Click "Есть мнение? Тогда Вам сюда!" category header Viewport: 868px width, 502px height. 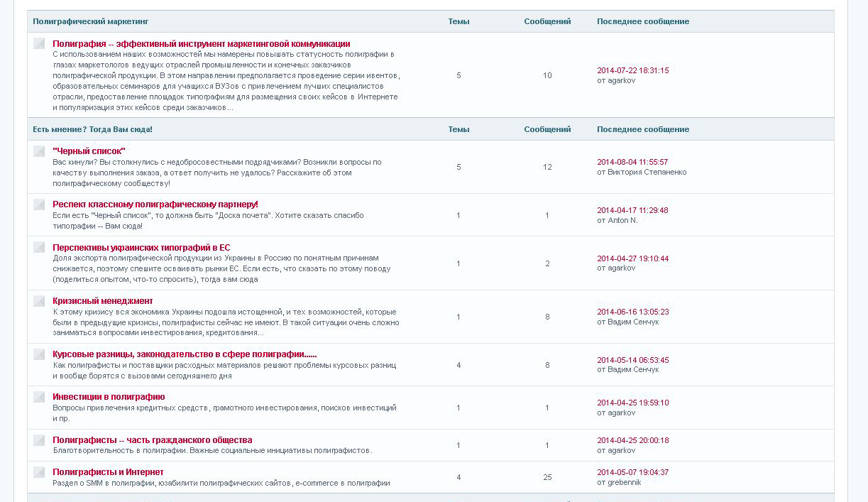point(92,129)
